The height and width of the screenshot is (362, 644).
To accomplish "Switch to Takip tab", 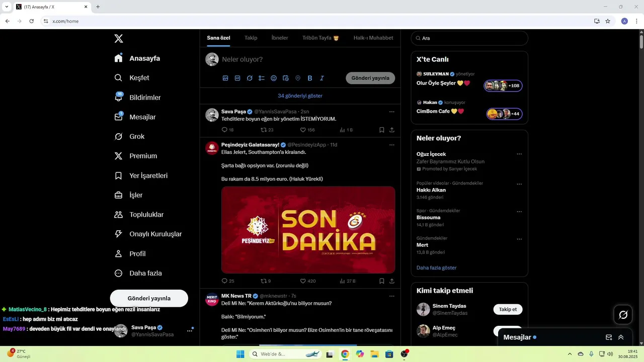I will pyautogui.click(x=251, y=38).
